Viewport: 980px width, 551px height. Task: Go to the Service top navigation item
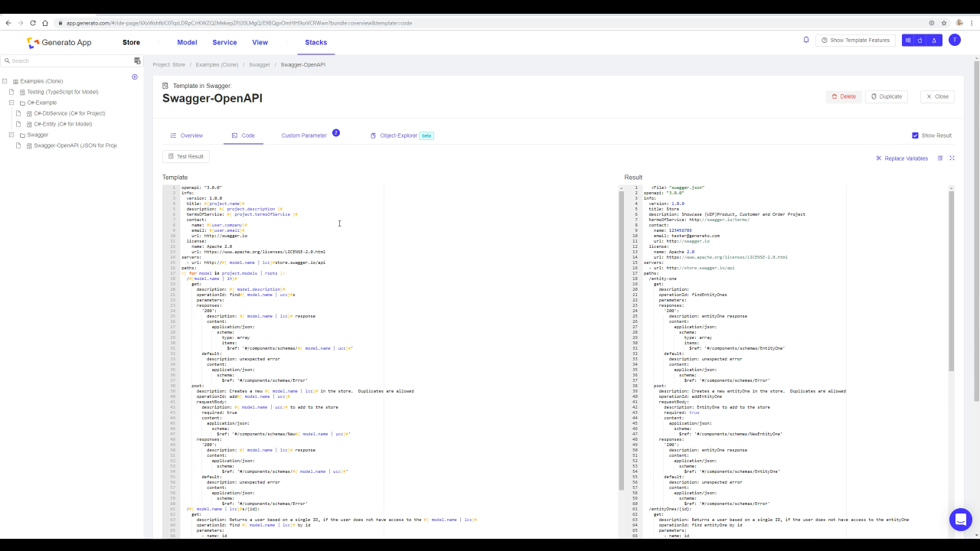click(x=225, y=43)
